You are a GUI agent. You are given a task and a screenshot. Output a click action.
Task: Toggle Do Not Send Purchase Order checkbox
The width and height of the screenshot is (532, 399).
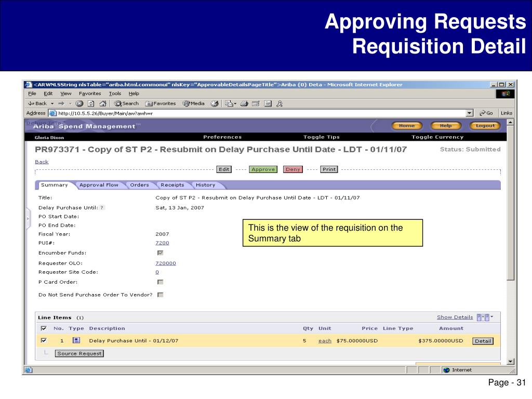pyautogui.click(x=161, y=295)
